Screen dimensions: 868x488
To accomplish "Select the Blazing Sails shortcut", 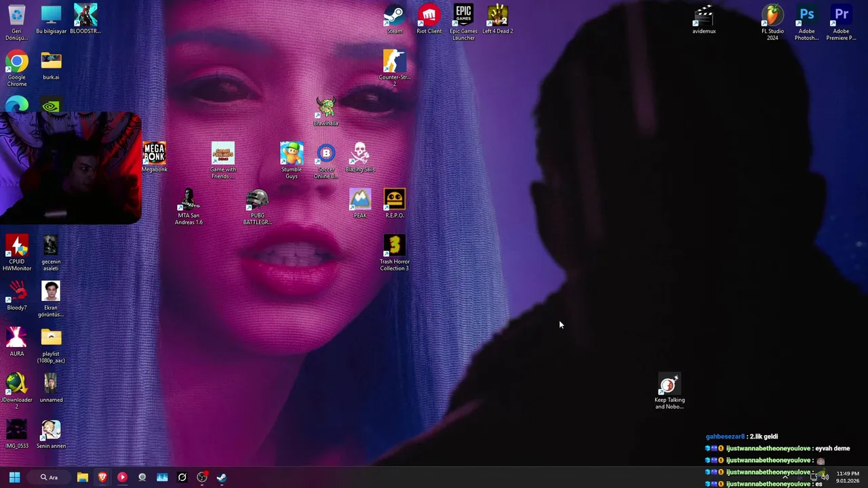I will [359, 157].
